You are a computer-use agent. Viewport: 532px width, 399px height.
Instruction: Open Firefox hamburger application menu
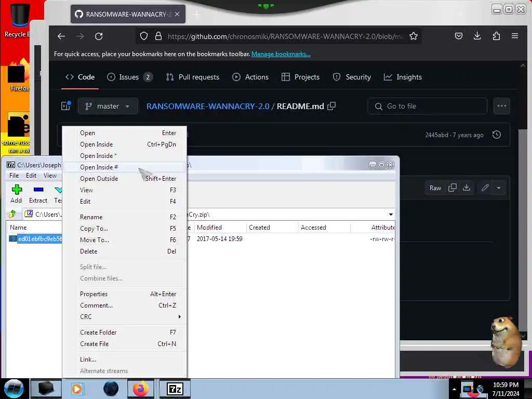pyautogui.click(x=515, y=36)
